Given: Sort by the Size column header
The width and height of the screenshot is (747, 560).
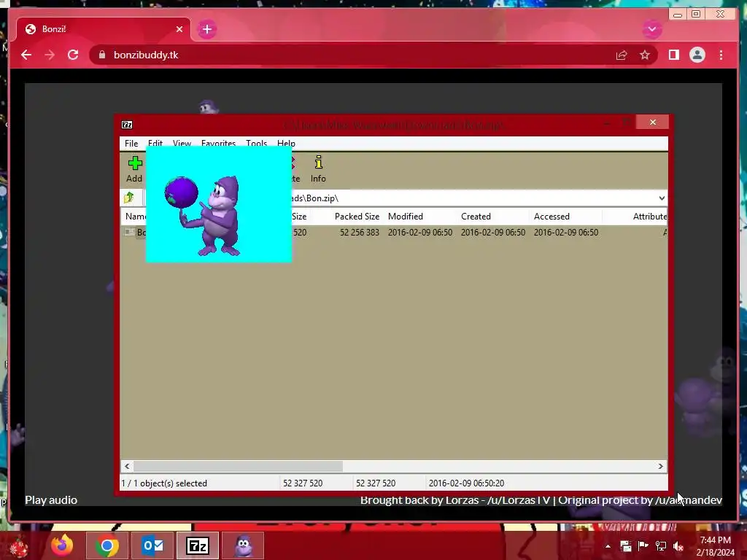Looking at the screenshot, I should [x=299, y=217].
